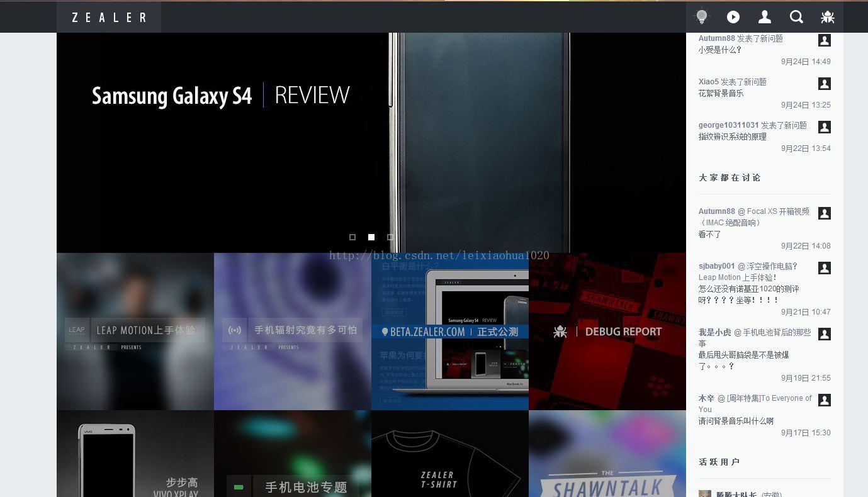
Task: Click avatar beside 木辛 comment
Action: 824,400
